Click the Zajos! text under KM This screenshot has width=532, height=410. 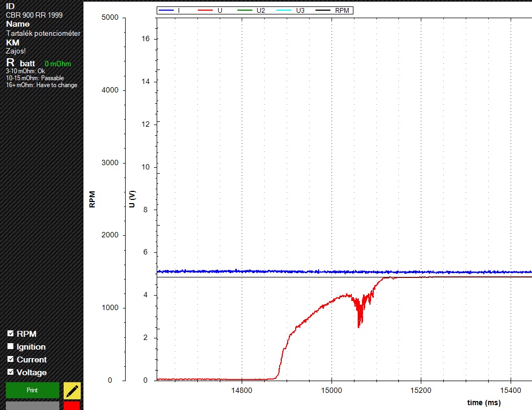(x=16, y=51)
